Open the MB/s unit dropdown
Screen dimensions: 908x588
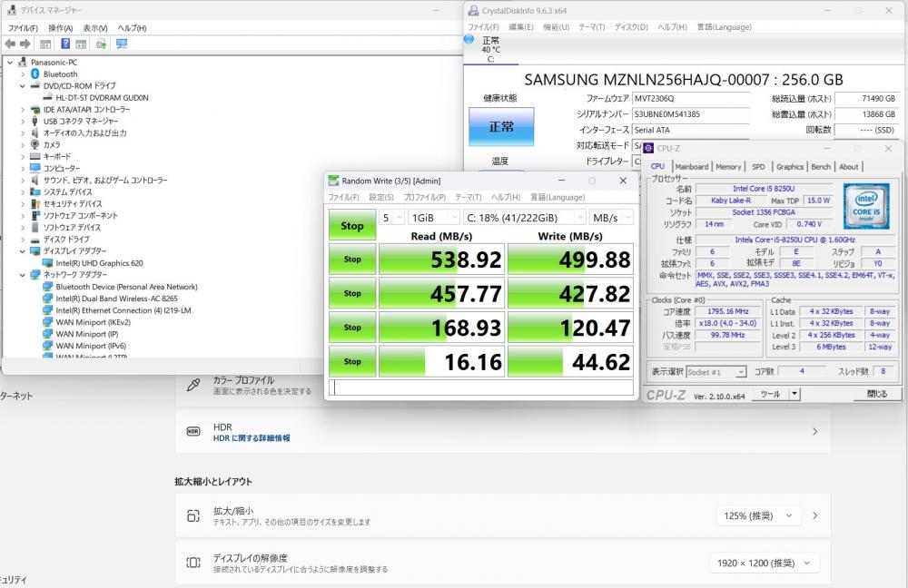[611, 218]
